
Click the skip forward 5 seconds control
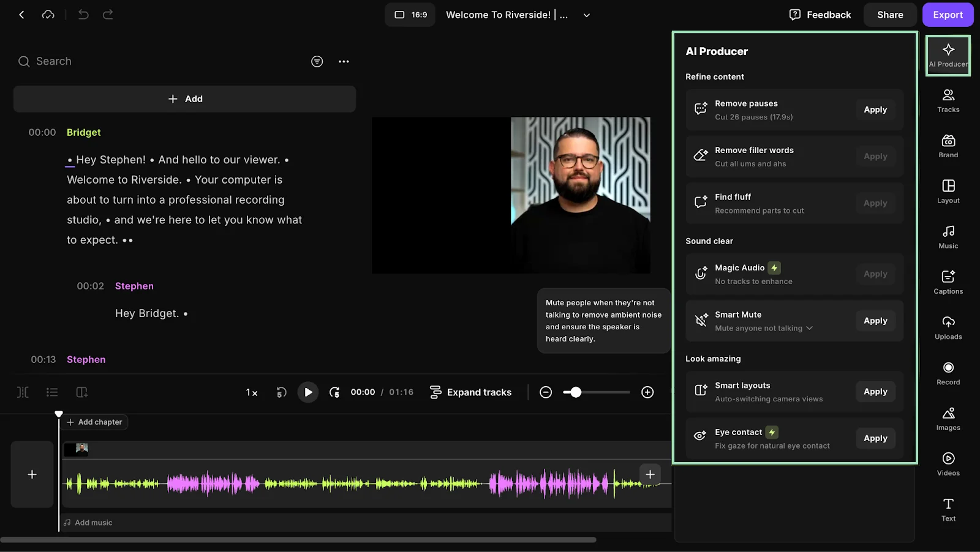coord(335,392)
